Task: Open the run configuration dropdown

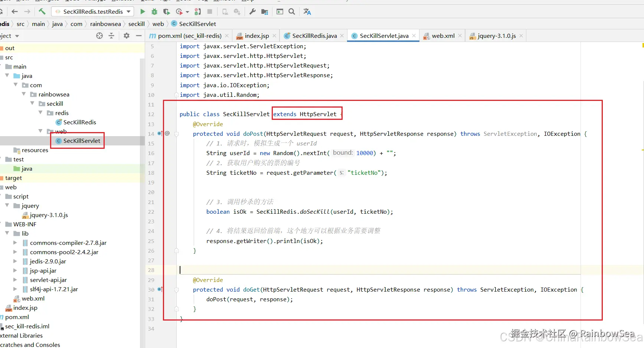Action: click(128, 12)
